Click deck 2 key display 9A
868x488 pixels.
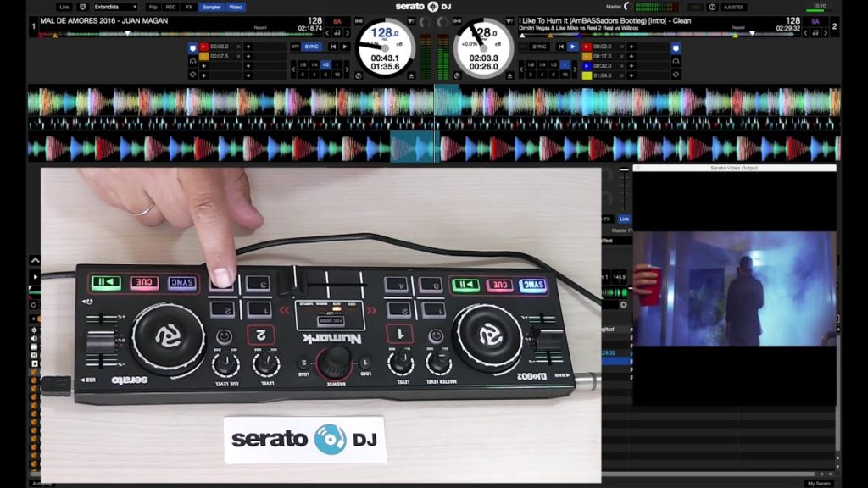(x=815, y=21)
